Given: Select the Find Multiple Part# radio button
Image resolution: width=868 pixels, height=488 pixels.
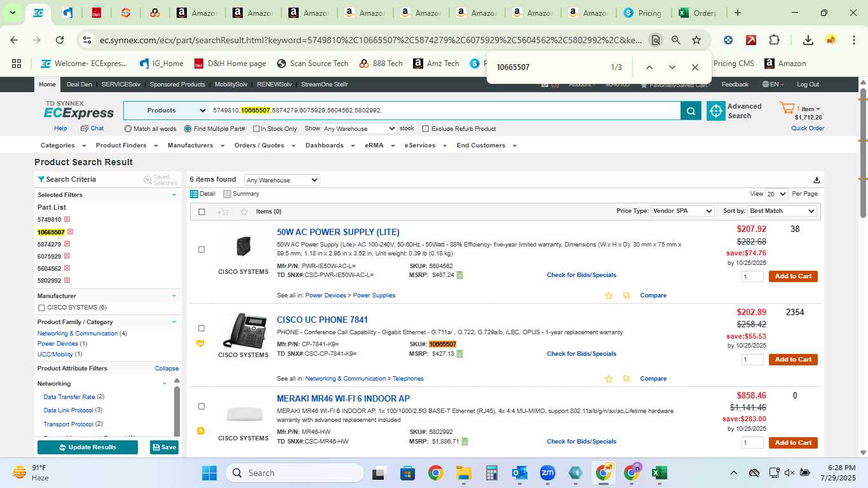Looking at the screenshot, I should tap(187, 129).
